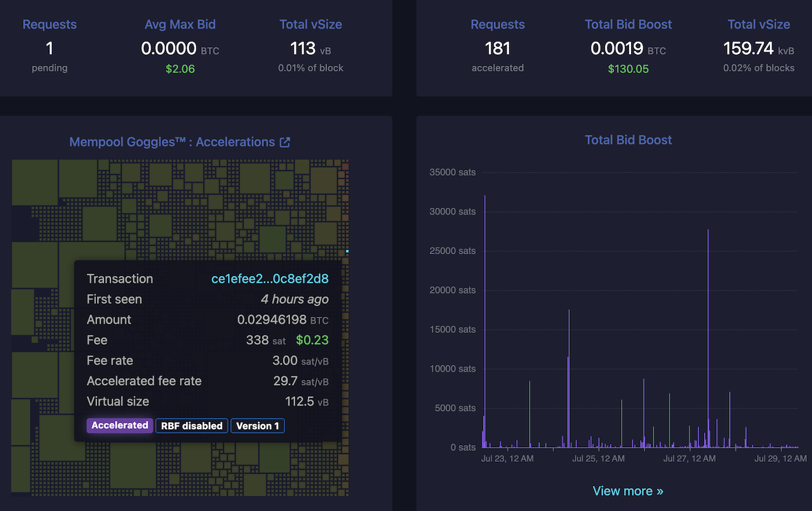Click the pending Requests counter showing 1
The image size is (812, 511).
49,48
